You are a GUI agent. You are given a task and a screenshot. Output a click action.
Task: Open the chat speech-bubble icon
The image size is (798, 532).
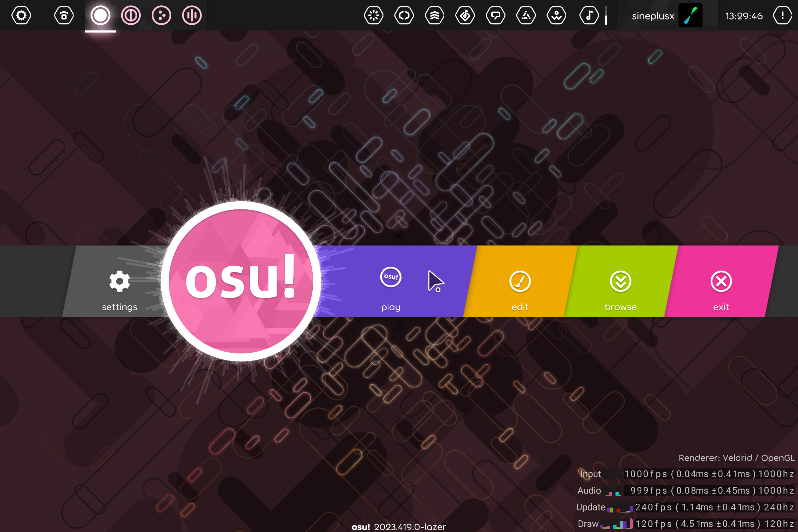(x=495, y=16)
